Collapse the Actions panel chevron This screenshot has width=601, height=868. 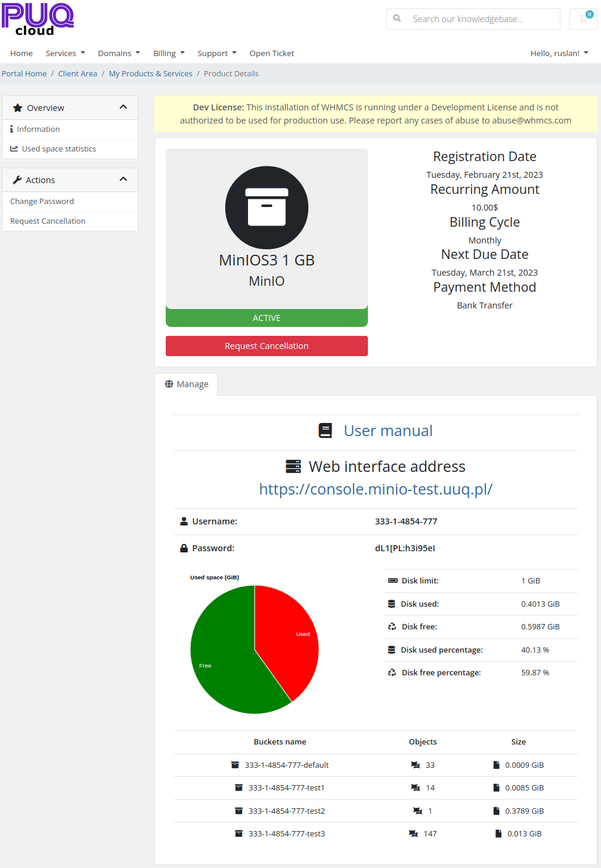[123, 180]
